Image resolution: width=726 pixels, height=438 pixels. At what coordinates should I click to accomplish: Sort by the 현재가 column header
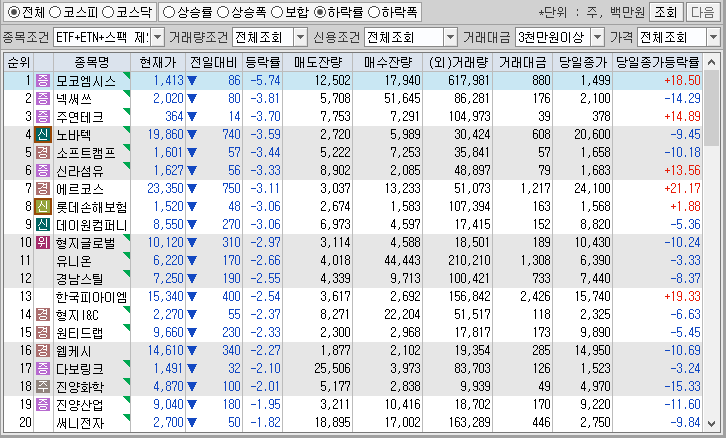click(x=158, y=63)
